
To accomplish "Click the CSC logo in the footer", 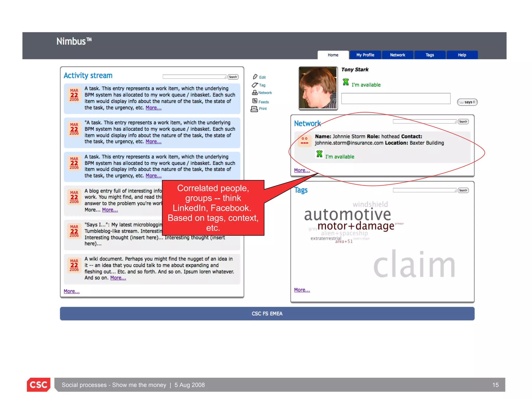I will pyautogui.click(x=39, y=384).
